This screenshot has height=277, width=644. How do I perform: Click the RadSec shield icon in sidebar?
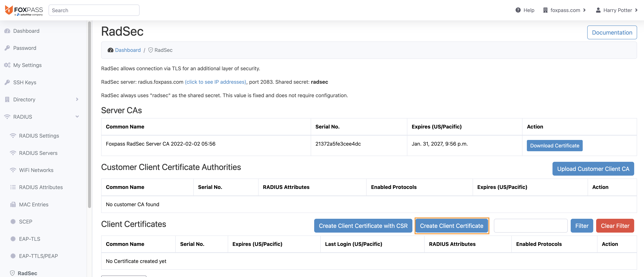coord(12,273)
